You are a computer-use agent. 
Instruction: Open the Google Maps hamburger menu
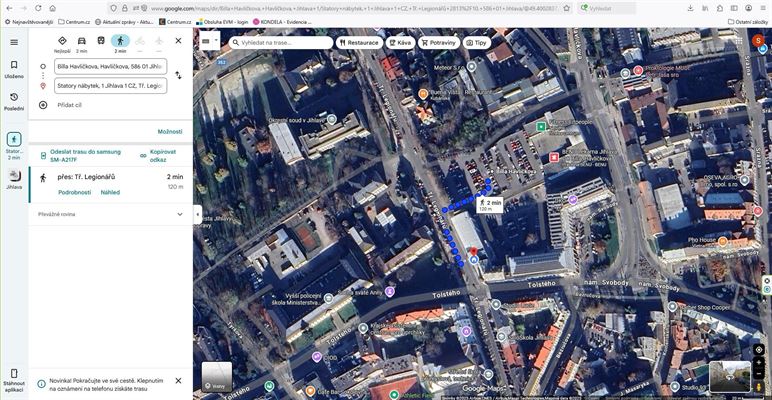click(13, 42)
